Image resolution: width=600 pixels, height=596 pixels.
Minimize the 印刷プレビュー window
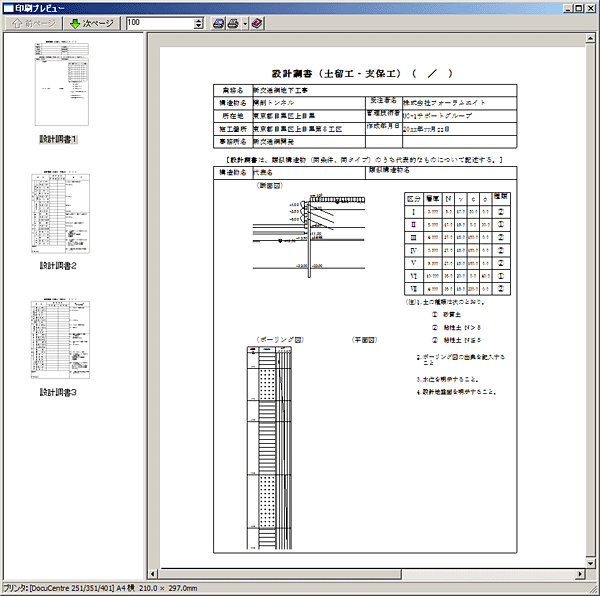[568, 8]
